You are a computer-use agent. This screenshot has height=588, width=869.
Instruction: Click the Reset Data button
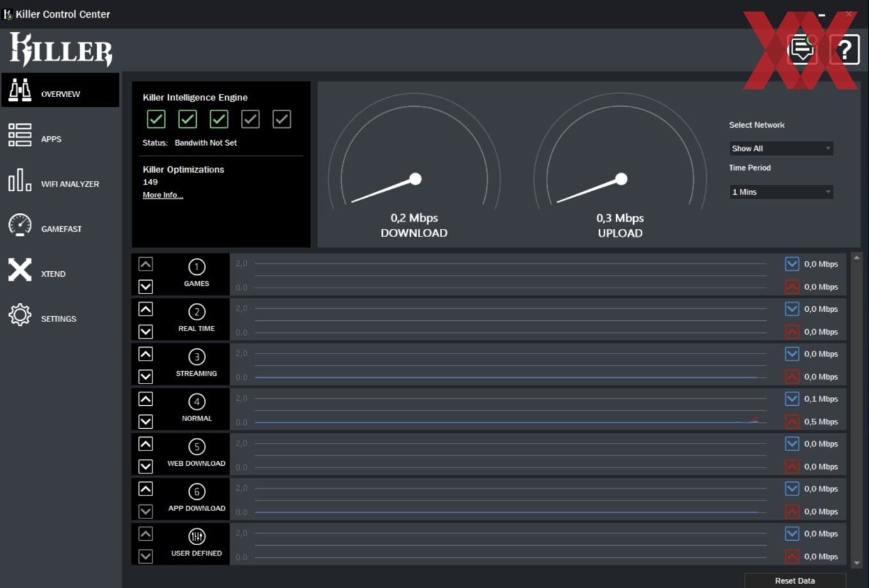[795, 580]
